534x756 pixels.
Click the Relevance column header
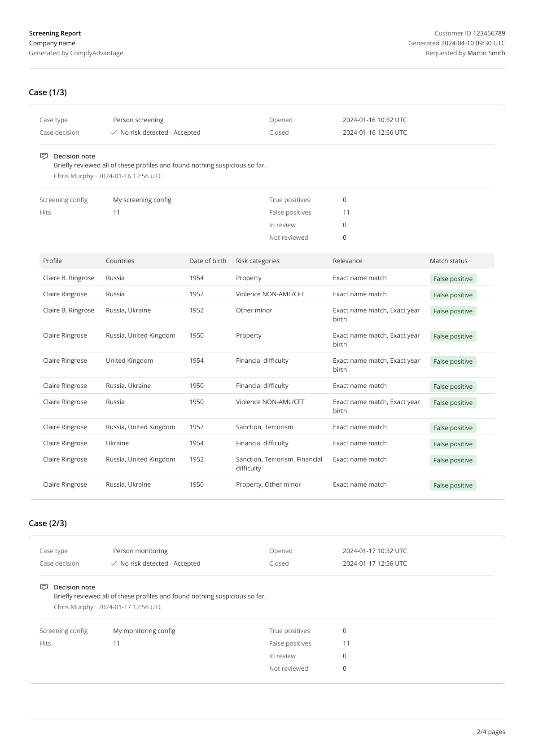click(347, 261)
